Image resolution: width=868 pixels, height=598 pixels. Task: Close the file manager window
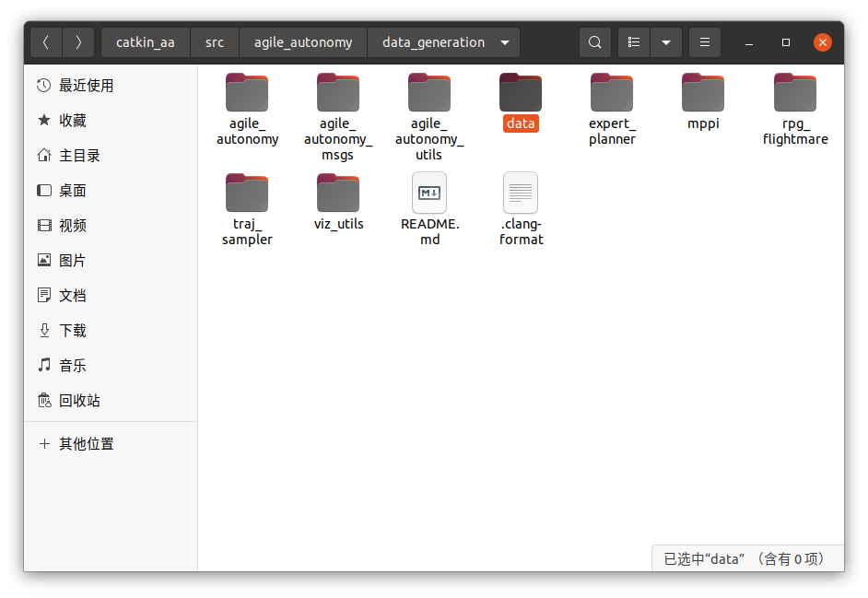[x=823, y=42]
